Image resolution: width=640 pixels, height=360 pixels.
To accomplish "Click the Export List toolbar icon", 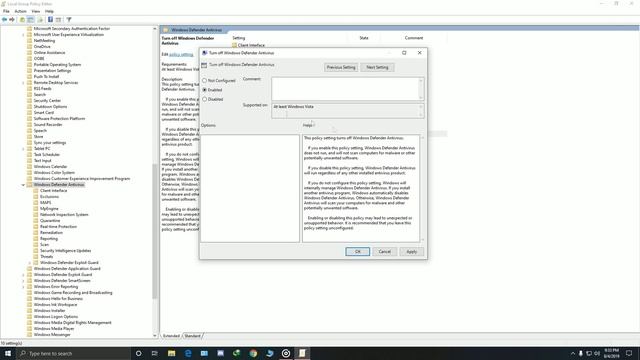I will pyautogui.click(x=40, y=20).
